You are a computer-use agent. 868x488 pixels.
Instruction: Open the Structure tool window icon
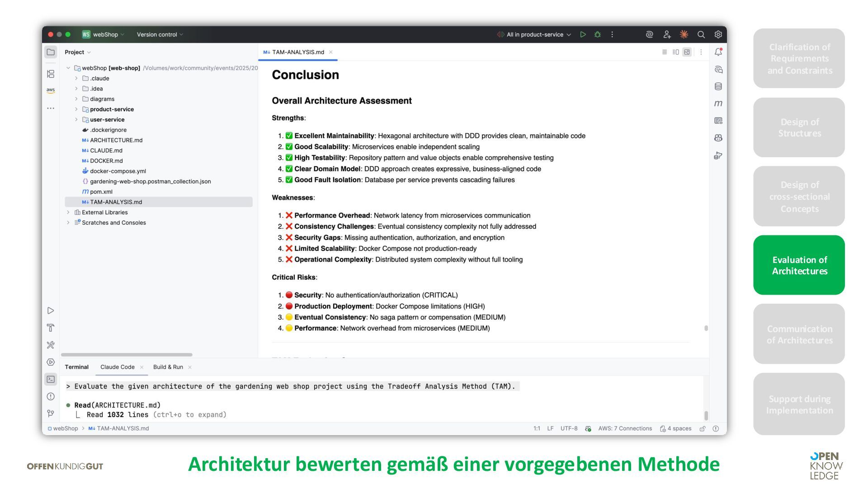(51, 74)
